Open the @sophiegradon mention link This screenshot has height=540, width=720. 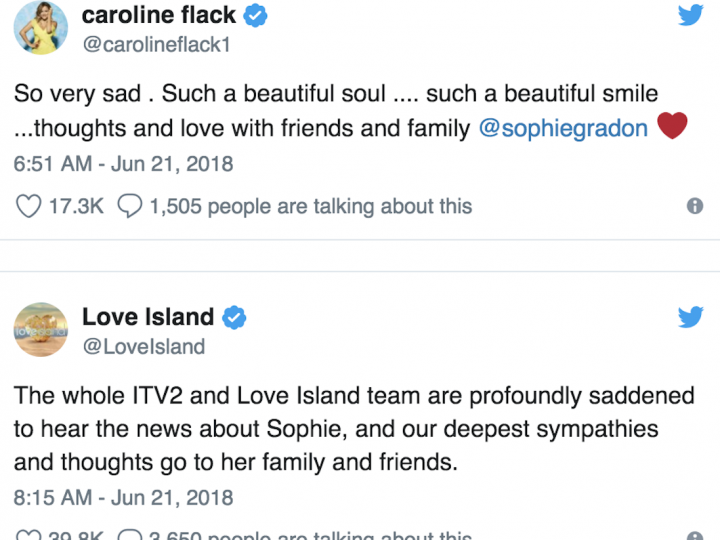pos(564,129)
